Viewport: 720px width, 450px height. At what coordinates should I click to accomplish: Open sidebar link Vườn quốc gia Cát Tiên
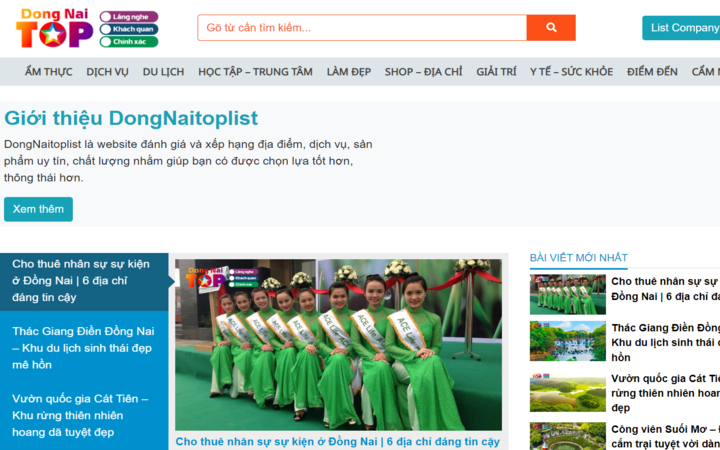[x=665, y=393]
